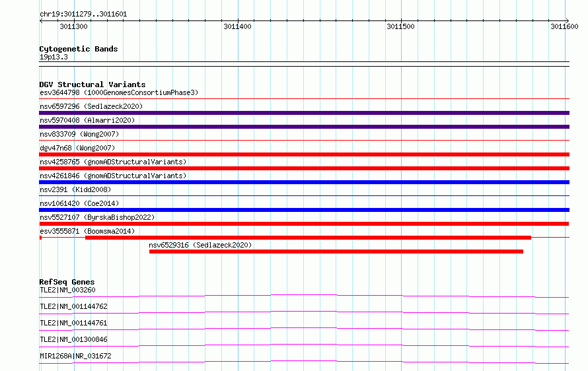
Task: Click the esv3644798 (1000GenomesConsortiumPhase3) label
Action: click(x=119, y=92)
